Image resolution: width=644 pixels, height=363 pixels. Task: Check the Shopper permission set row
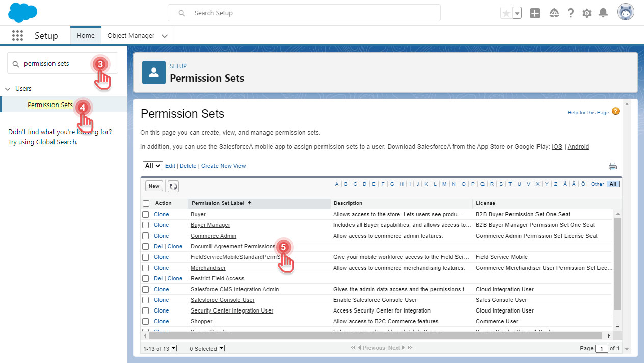146,321
